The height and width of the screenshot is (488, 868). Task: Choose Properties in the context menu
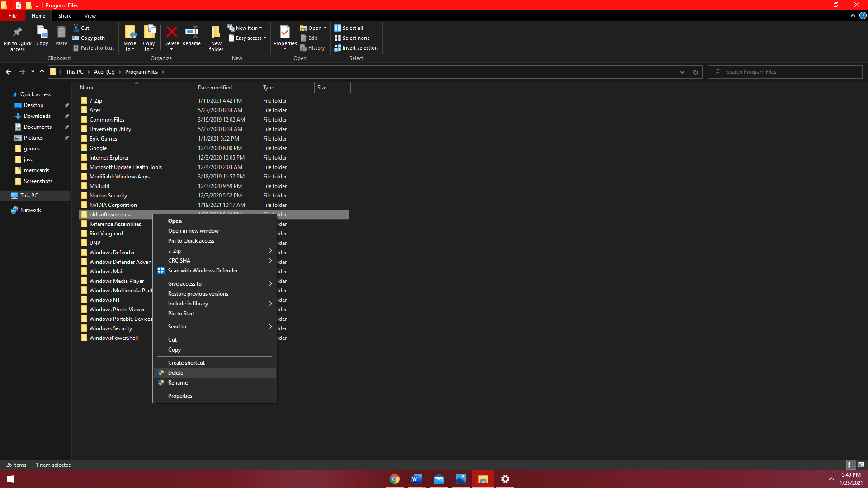tap(215, 396)
